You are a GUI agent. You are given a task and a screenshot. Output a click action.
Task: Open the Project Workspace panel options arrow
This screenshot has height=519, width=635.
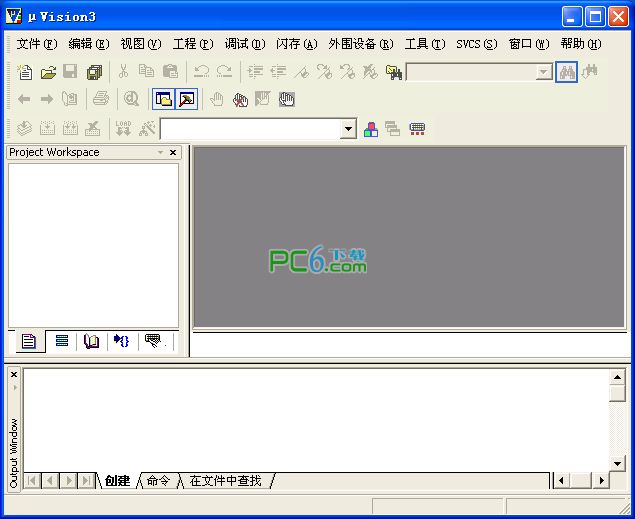point(160,153)
